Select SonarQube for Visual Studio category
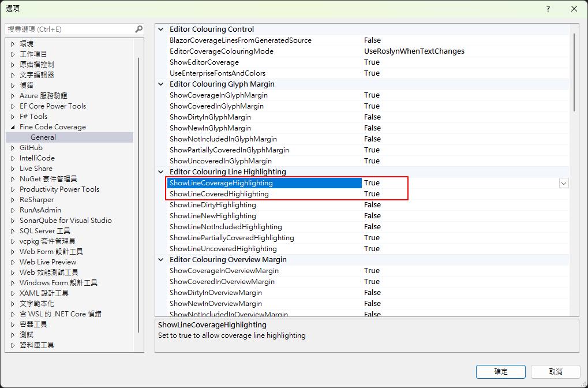 (65, 221)
